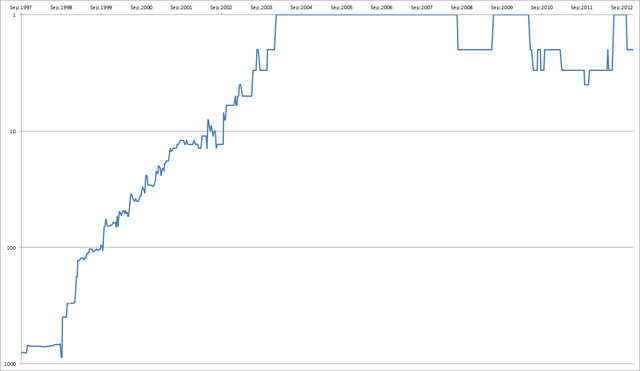The image size is (640, 371).
Task: Click the Sep.2003 axis label
Action: click(261, 7)
